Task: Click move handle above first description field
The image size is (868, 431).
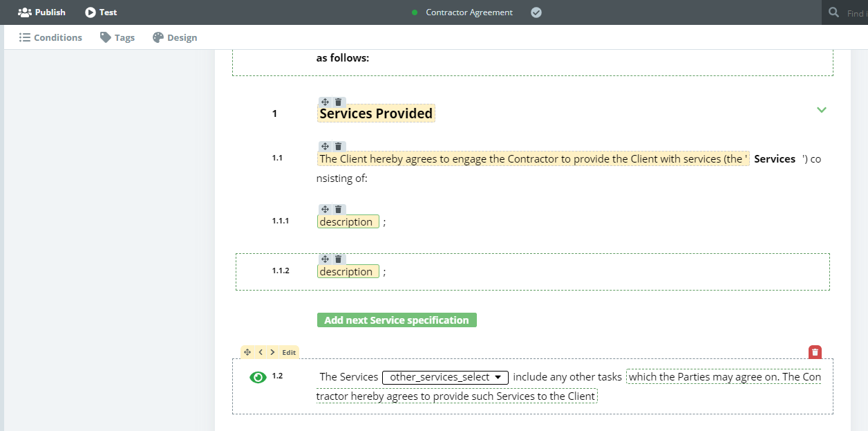Action: pyautogui.click(x=325, y=210)
